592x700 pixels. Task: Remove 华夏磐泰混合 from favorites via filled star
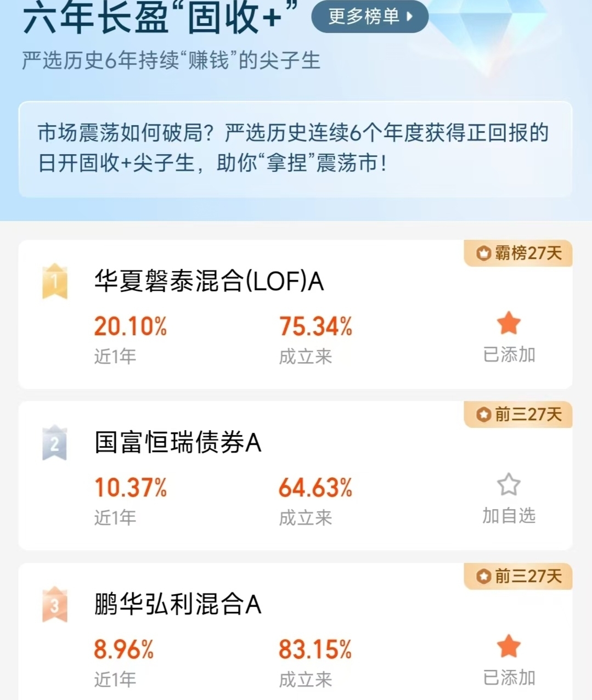509,323
